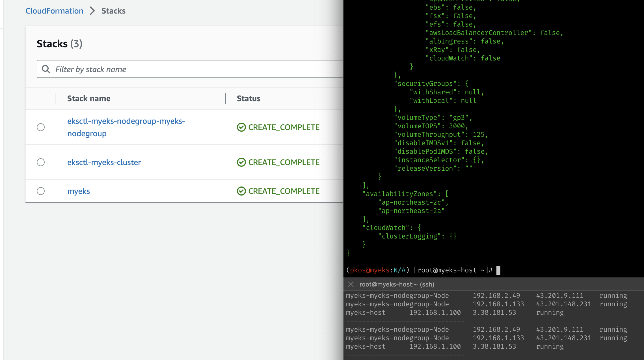Click "instanceSelector": {} line
The image size is (644, 360).
click(439, 160)
